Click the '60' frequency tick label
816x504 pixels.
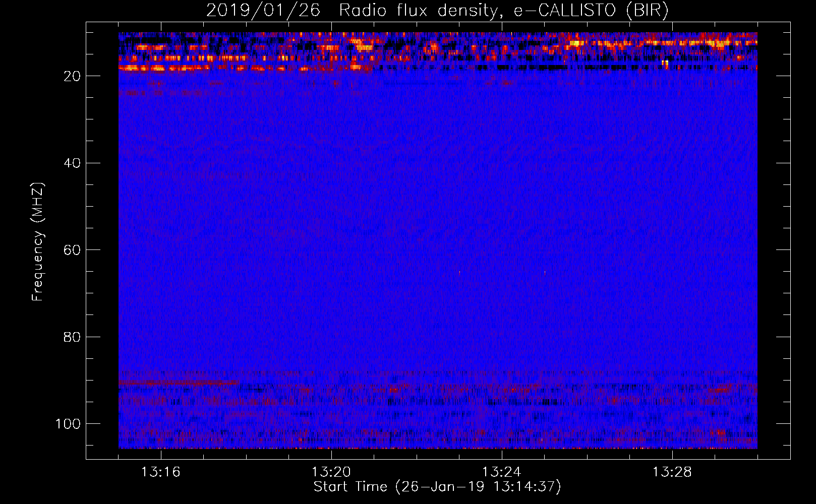72,250
